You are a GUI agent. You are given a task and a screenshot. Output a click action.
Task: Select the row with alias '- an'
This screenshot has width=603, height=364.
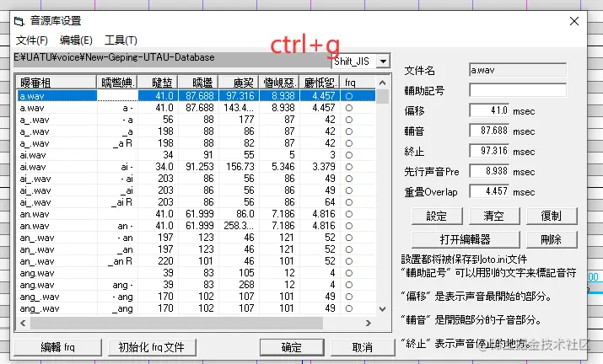(197, 238)
